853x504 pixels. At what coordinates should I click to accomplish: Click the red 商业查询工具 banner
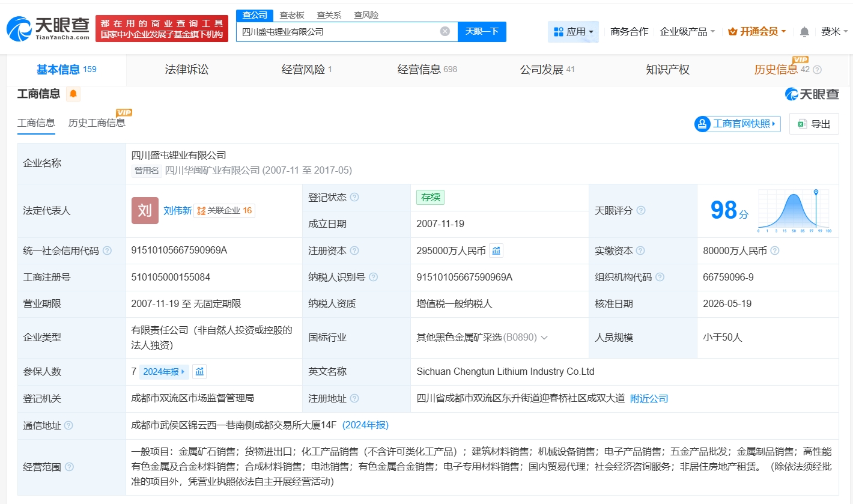[x=162, y=28]
